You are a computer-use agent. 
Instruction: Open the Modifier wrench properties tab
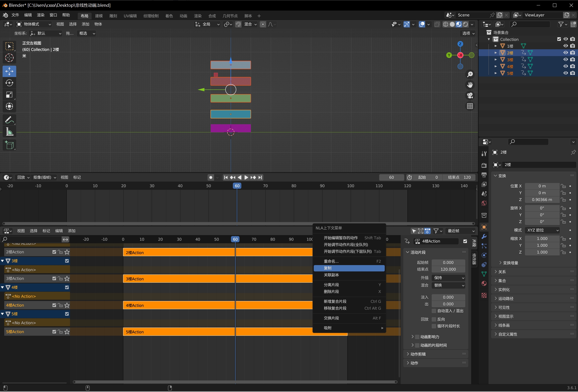pos(484,236)
